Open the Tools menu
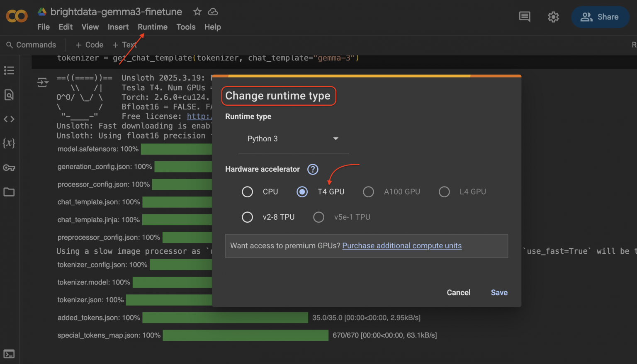Viewport: 637px width, 364px height. [x=185, y=27]
